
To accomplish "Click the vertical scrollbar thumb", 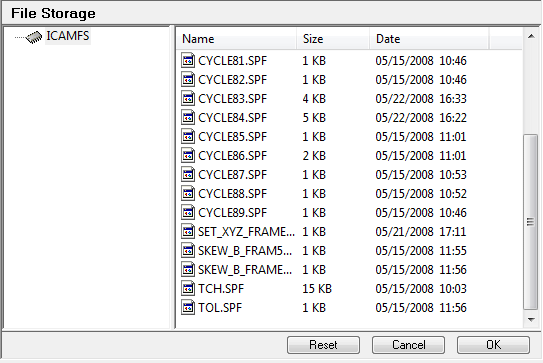I will (x=531, y=222).
